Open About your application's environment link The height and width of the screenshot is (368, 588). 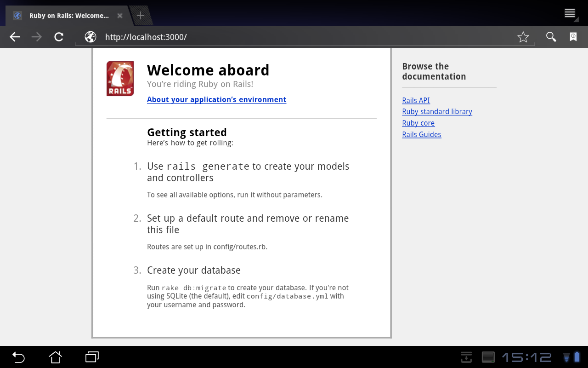[216, 99]
